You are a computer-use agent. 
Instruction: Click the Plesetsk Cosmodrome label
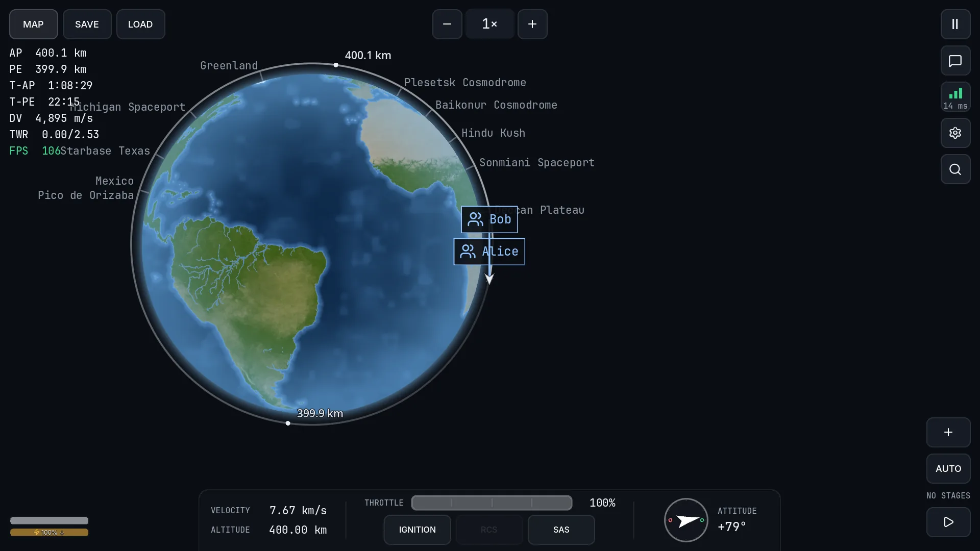coord(465,83)
